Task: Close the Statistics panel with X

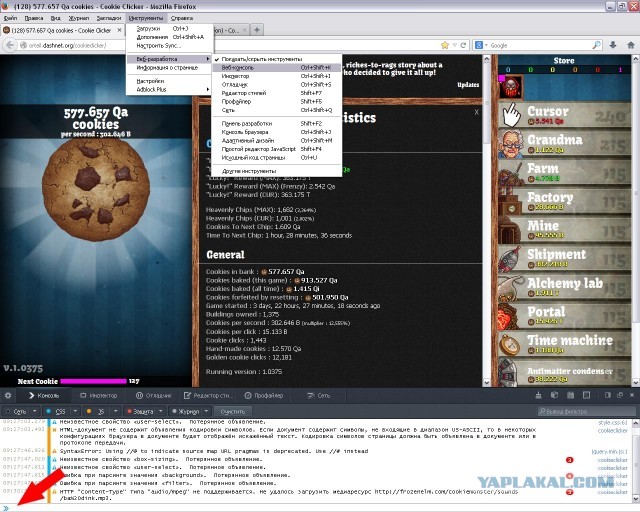Action: [476, 112]
